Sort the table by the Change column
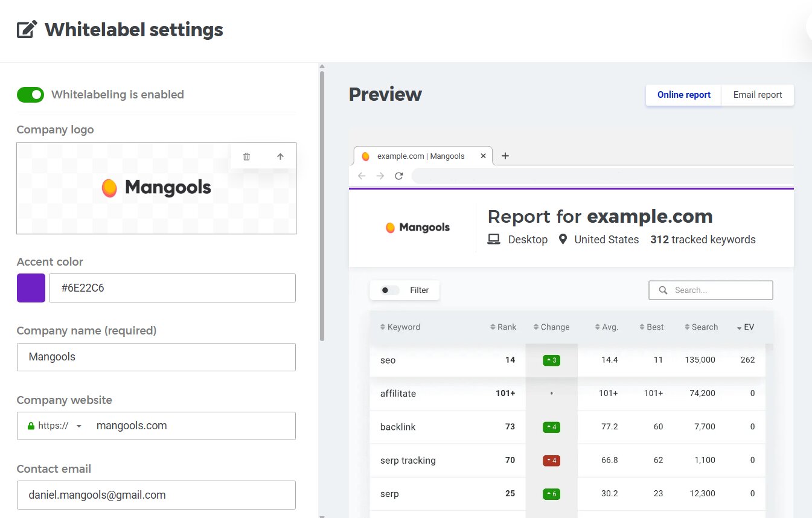 click(536, 327)
